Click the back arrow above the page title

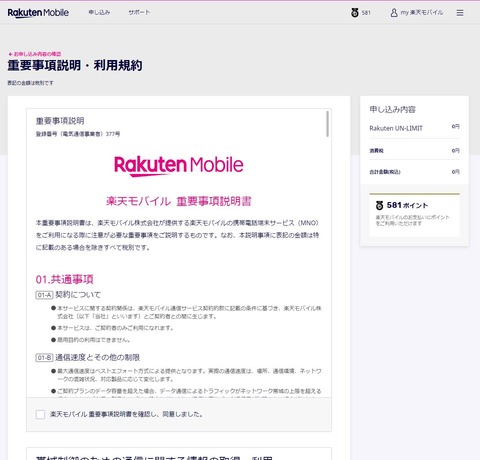pyautogui.click(x=10, y=54)
